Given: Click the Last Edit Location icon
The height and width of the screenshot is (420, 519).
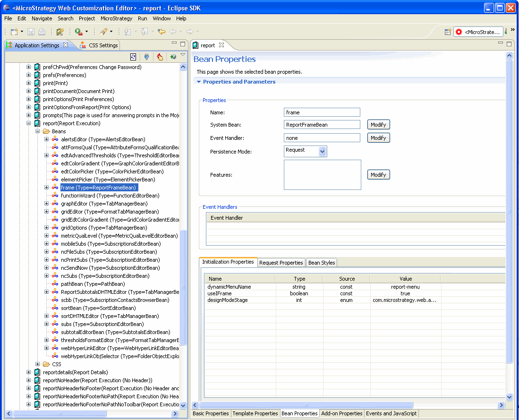Looking at the screenshot, I should pyautogui.click(x=161, y=32).
